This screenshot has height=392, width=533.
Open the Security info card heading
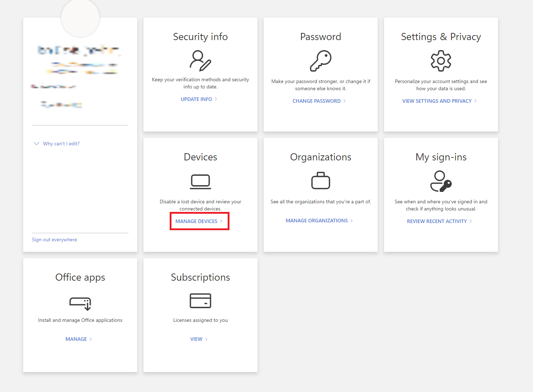point(200,37)
